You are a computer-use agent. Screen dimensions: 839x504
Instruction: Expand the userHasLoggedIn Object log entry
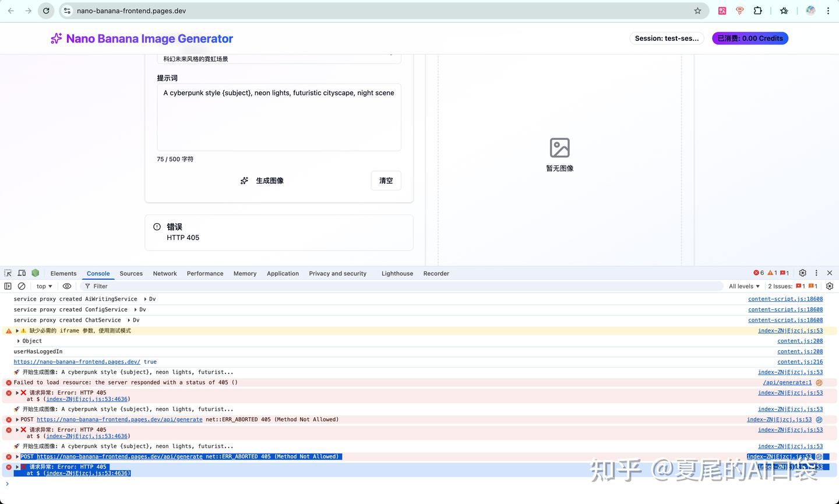click(x=19, y=341)
